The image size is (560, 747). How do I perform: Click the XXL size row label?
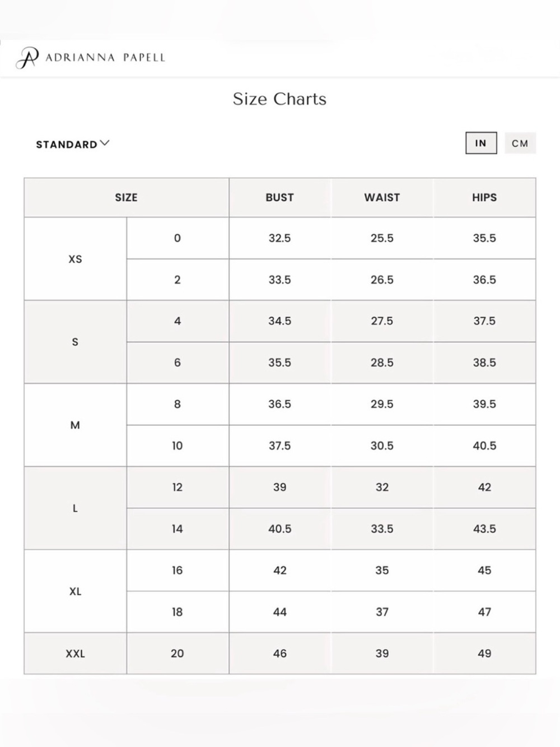point(75,653)
